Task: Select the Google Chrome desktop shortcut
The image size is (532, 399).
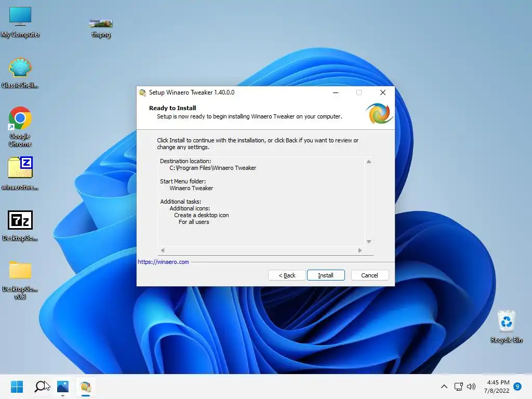Action: coord(20,127)
